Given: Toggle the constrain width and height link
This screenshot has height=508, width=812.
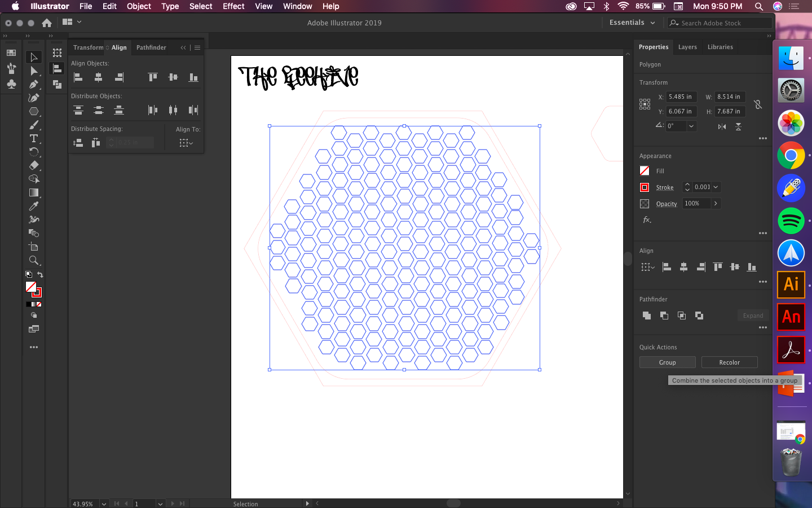Looking at the screenshot, I should tap(758, 104).
